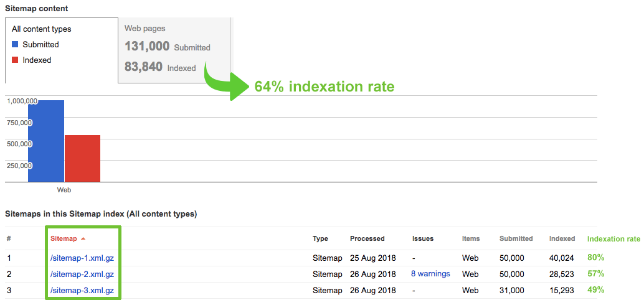This screenshot has height=300, width=644.
Task: Click the Indexed column header in the table
Action: coord(562,238)
